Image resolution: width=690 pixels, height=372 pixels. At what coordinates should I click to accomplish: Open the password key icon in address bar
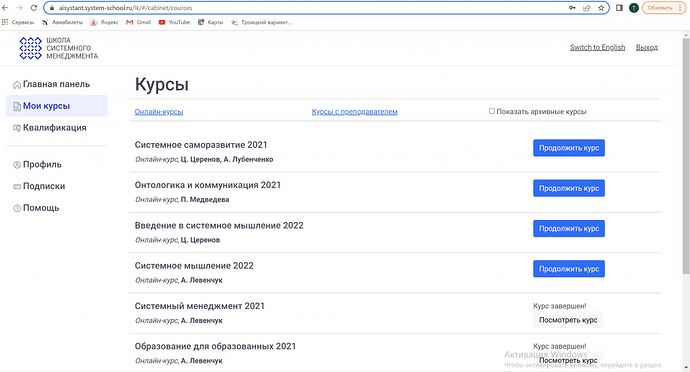[x=572, y=8]
